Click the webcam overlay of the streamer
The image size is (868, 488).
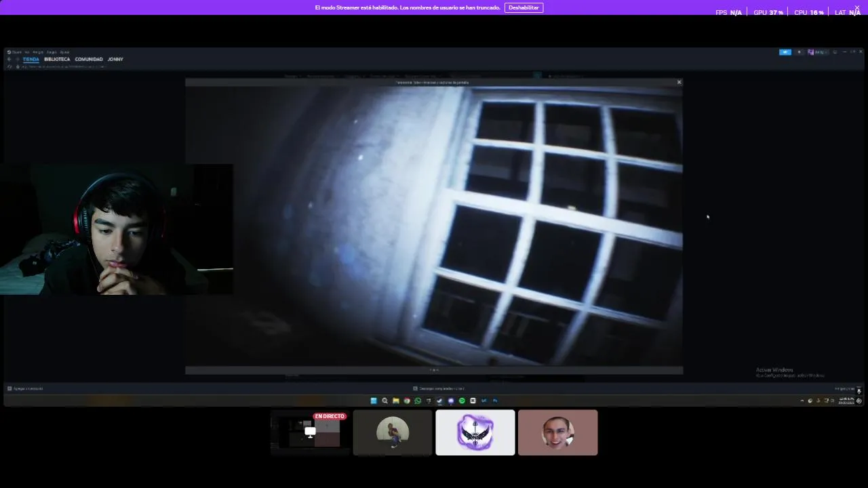click(117, 229)
